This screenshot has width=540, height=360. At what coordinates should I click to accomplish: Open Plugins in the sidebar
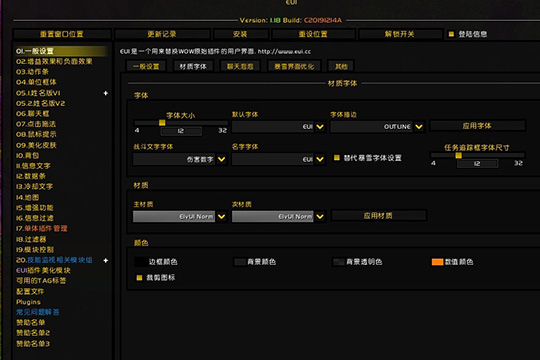[28, 302]
